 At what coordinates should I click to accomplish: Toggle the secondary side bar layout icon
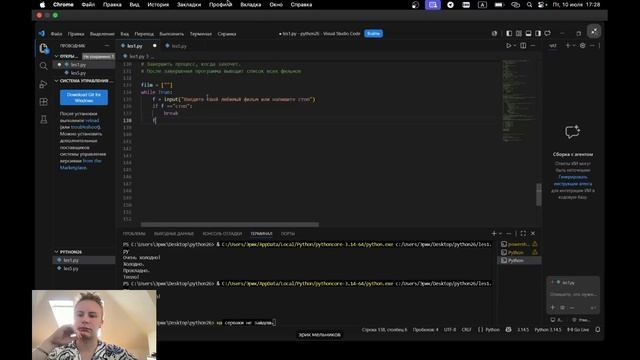[x=538, y=33]
